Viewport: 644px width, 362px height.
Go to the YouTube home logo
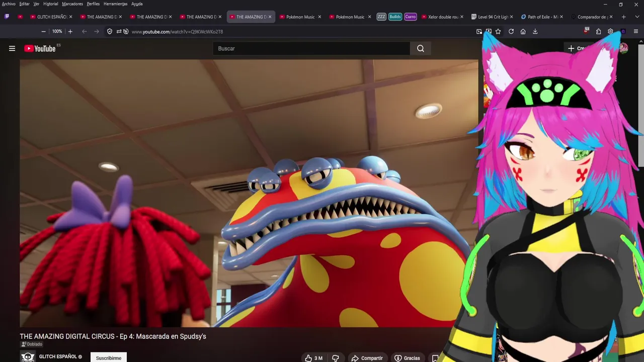click(40, 48)
